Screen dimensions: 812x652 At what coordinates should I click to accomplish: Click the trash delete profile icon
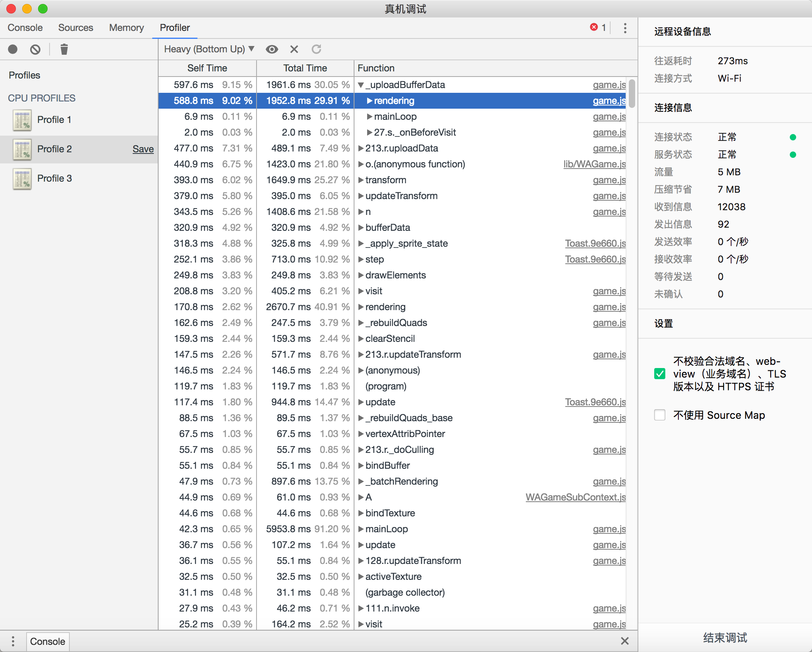coord(64,49)
